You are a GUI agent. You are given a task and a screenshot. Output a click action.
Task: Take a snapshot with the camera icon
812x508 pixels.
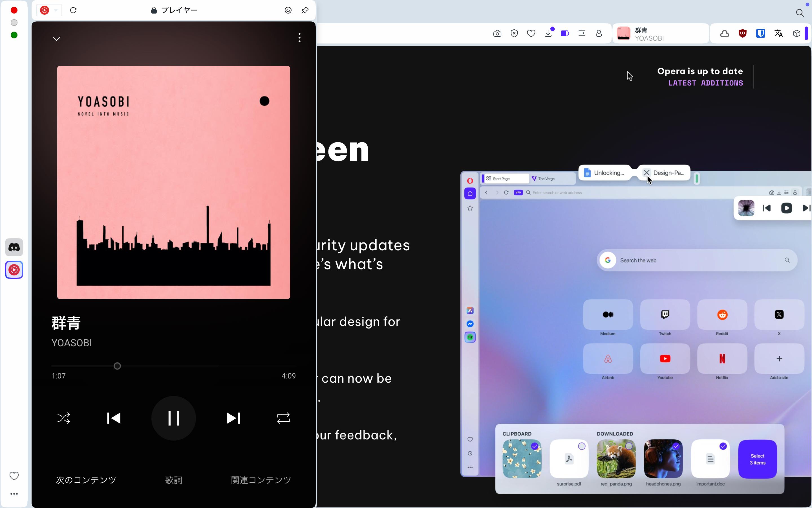click(x=497, y=33)
